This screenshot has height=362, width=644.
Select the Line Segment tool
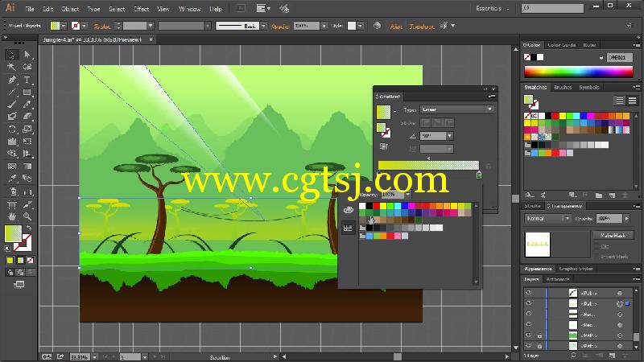coord(12,93)
